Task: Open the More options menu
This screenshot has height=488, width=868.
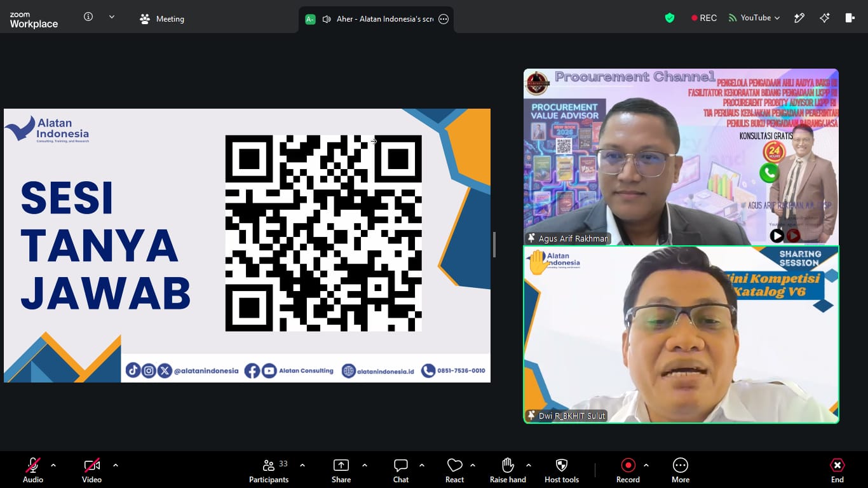Action: [x=681, y=470]
